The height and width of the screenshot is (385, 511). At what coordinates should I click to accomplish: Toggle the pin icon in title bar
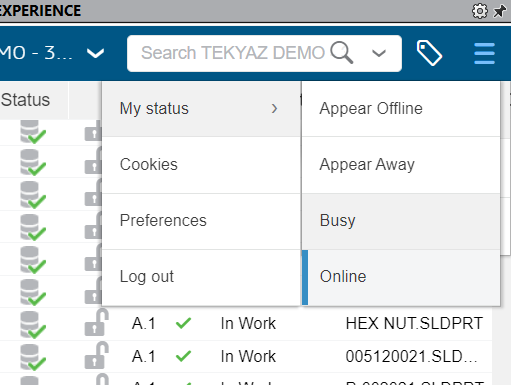(x=500, y=11)
